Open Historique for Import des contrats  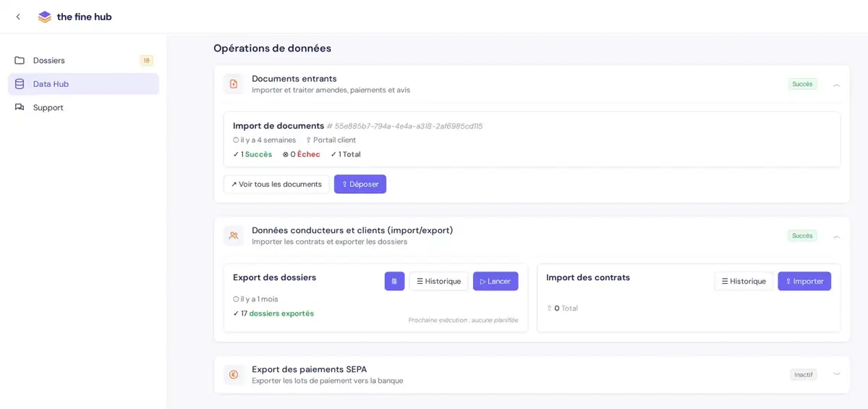coord(744,281)
